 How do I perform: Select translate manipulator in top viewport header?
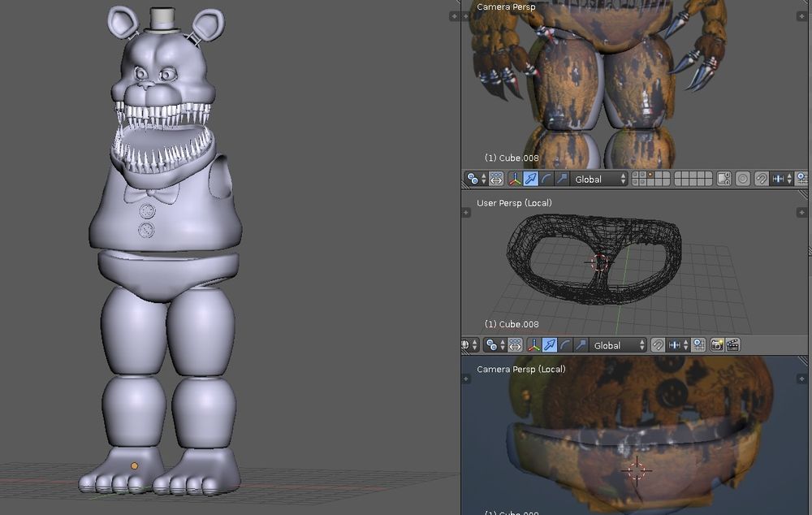(x=531, y=179)
